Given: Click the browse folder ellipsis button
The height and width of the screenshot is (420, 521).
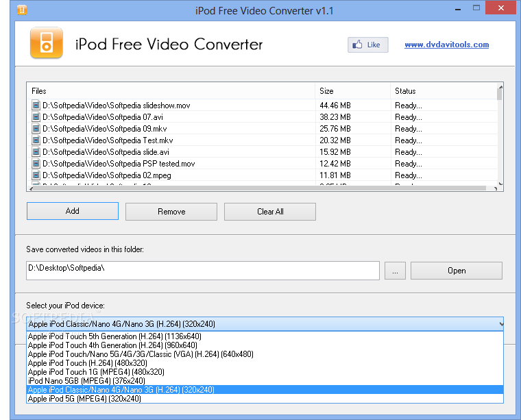Looking at the screenshot, I should pyautogui.click(x=395, y=271).
